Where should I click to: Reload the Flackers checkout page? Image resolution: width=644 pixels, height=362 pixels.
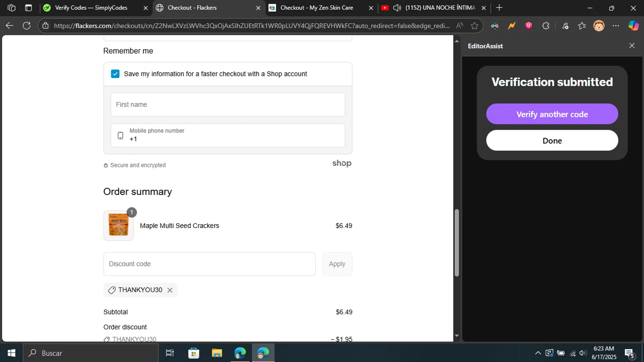coord(27,26)
